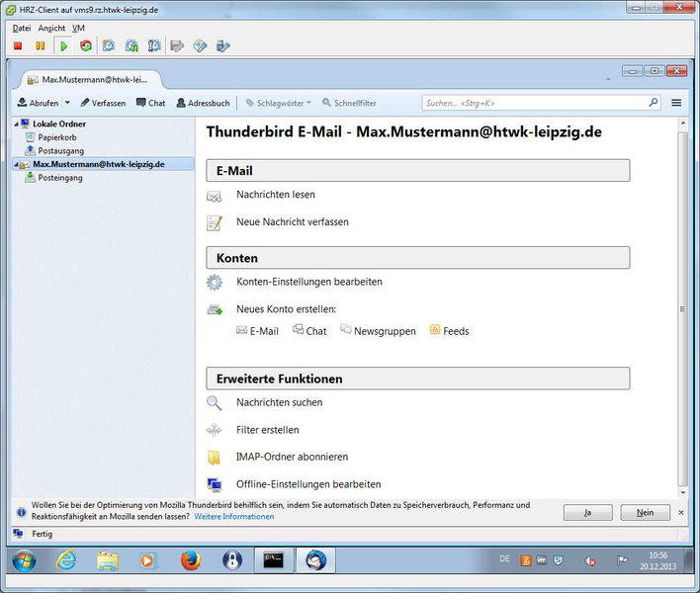Screen dimensions: 700x593
Task: Click Offline-Einstellungen bearbeiten
Action: [308, 484]
